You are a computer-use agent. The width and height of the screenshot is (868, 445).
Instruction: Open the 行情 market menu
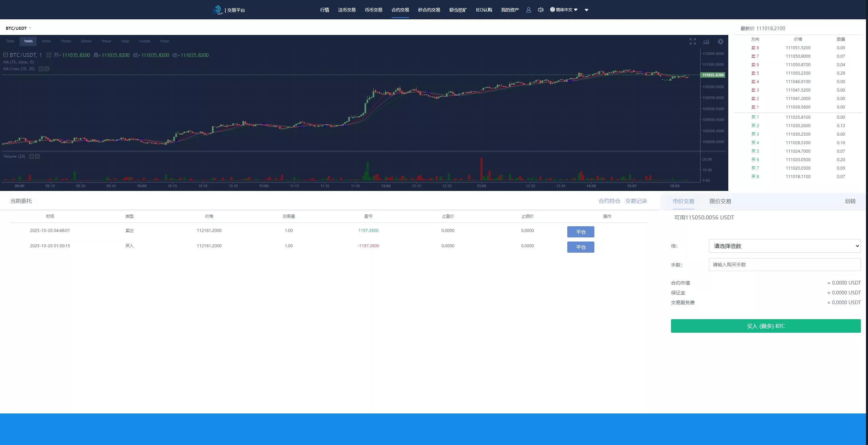pos(324,10)
